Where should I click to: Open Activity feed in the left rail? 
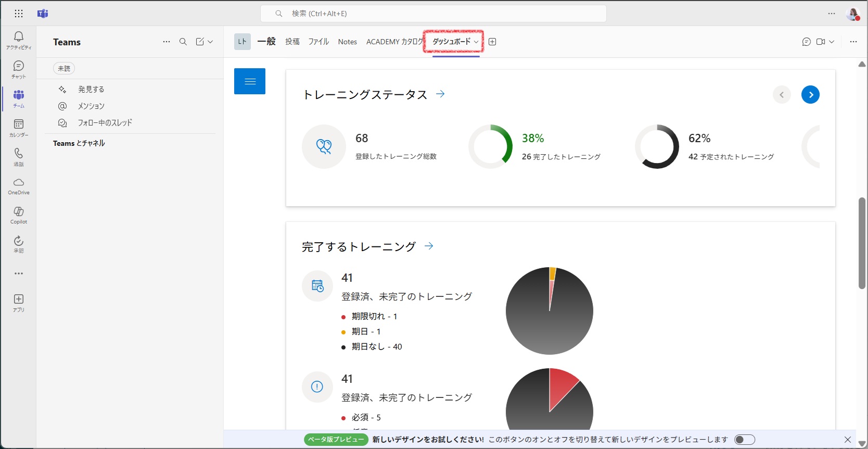(x=19, y=40)
